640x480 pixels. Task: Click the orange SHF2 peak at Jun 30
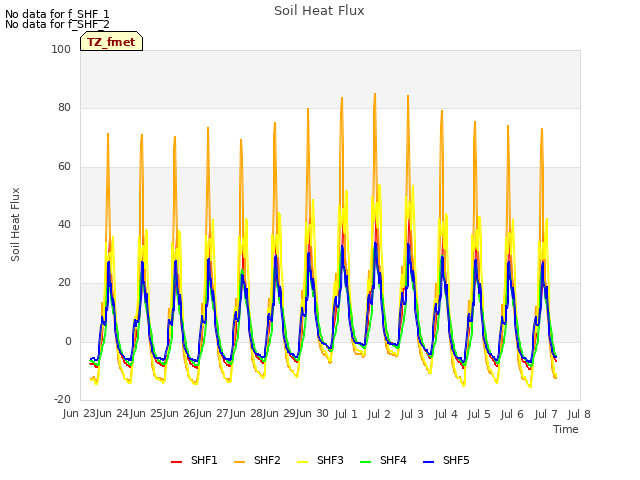point(308,109)
